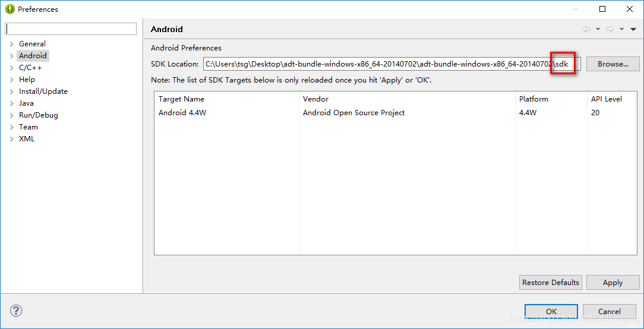Screen dimensions: 644x329
Task: Expand the Java tree node
Action: pyautogui.click(x=11, y=103)
